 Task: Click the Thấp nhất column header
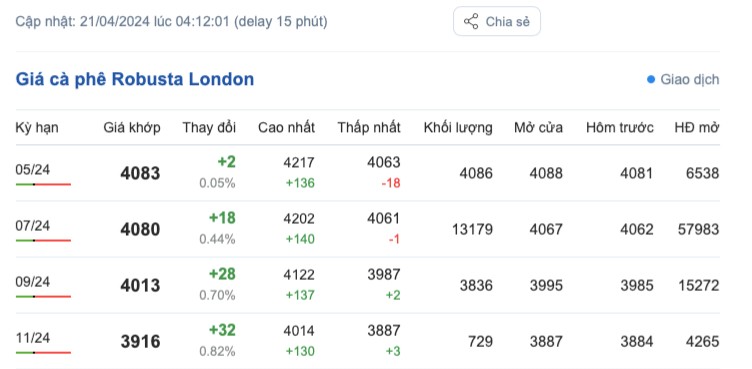coord(369,128)
